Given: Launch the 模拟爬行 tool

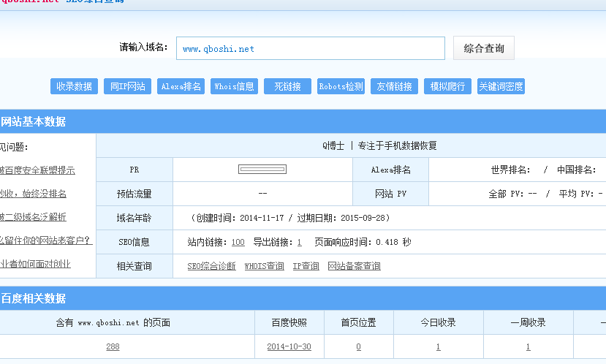Looking at the screenshot, I should tap(447, 86).
